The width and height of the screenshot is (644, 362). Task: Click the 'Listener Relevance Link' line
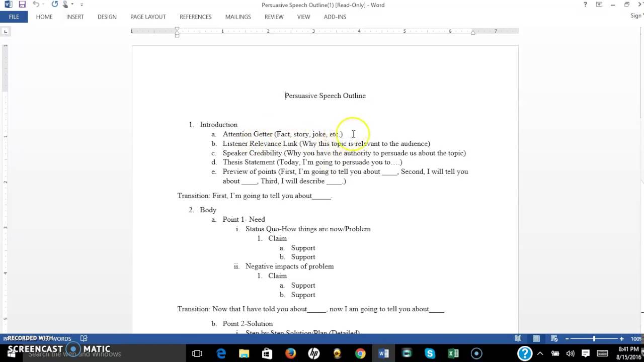coord(326,144)
